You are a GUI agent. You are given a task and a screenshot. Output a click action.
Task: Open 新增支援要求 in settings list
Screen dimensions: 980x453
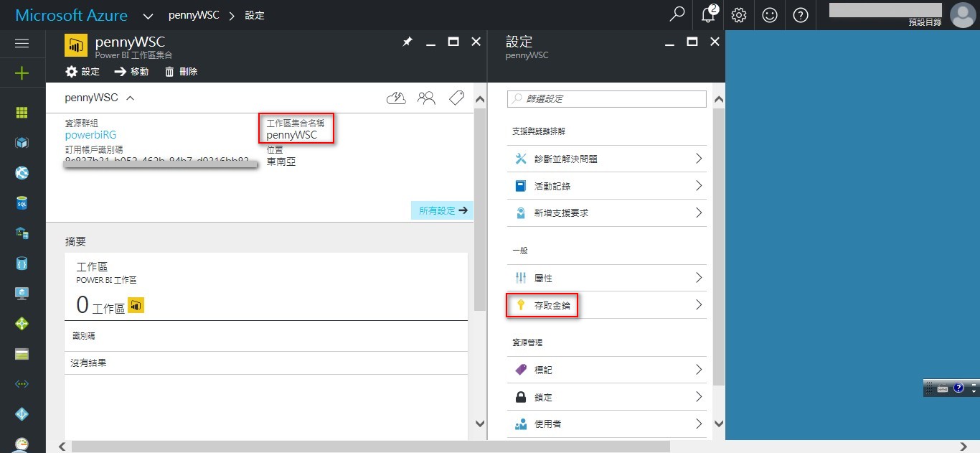(x=607, y=213)
